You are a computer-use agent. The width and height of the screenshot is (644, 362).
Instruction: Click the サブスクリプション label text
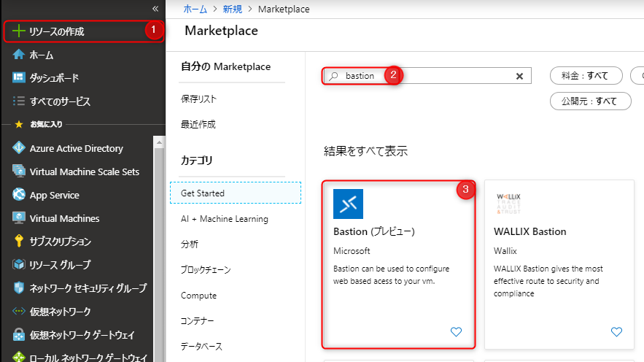61,242
